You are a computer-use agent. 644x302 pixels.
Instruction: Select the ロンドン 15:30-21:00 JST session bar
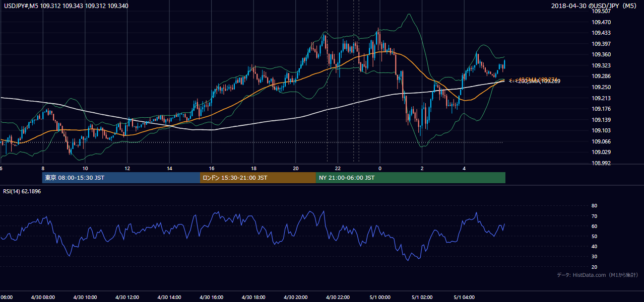(x=258, y=178)
